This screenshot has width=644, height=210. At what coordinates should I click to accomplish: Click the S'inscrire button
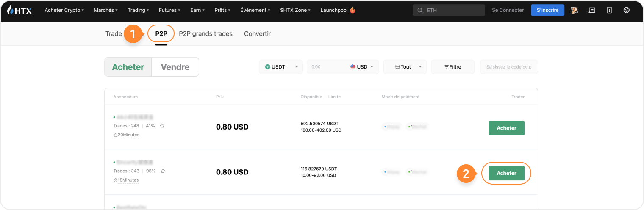[547, 10]
